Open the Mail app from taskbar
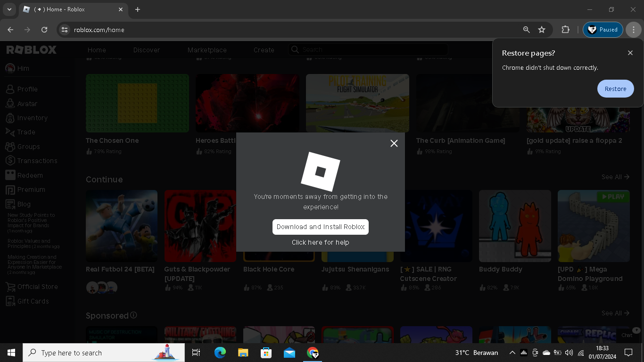 pos(289,353)
